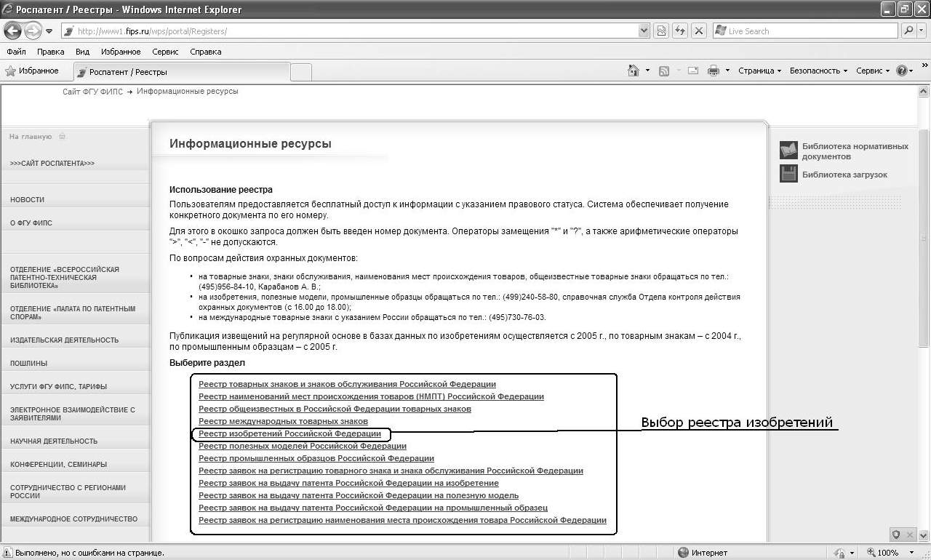Expand the Print dropdown arrow
Screen dimensions: 931x560
tap(727, 71)
